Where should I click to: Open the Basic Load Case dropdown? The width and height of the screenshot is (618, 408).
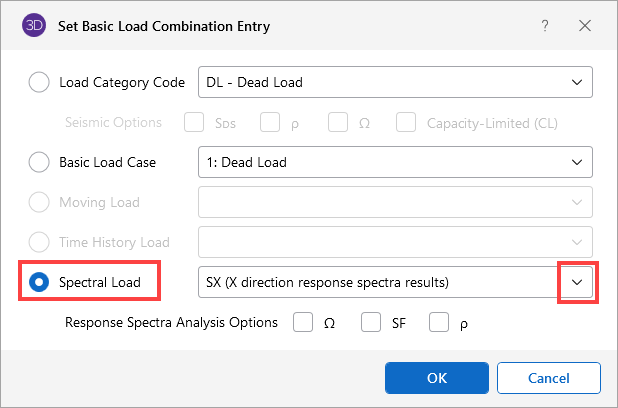click(575, 162)
